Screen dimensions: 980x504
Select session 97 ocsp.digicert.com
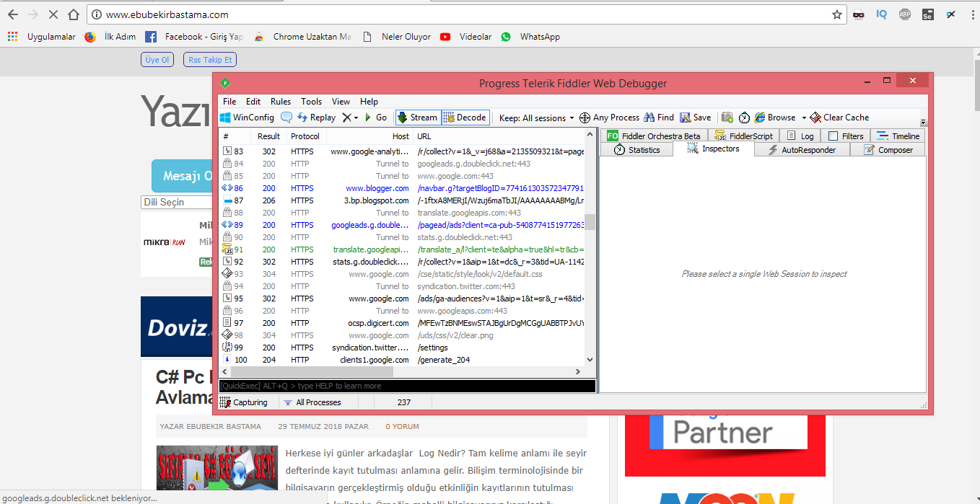coord(401,323)
